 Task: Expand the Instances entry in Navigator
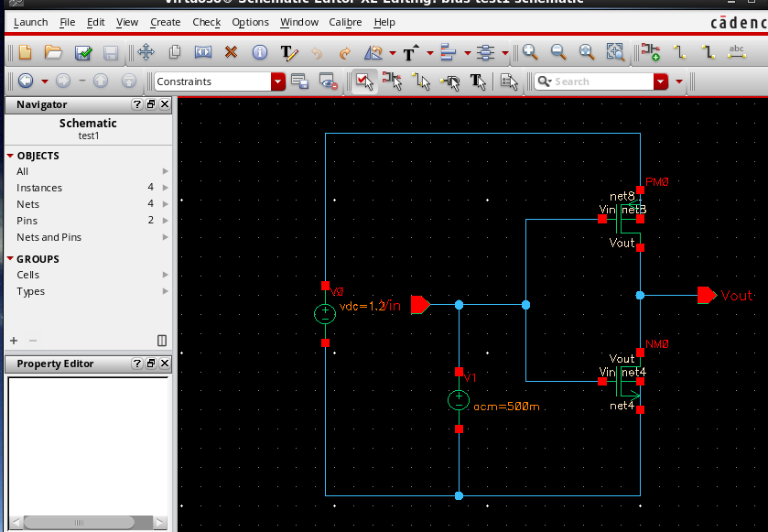[165, 187]
